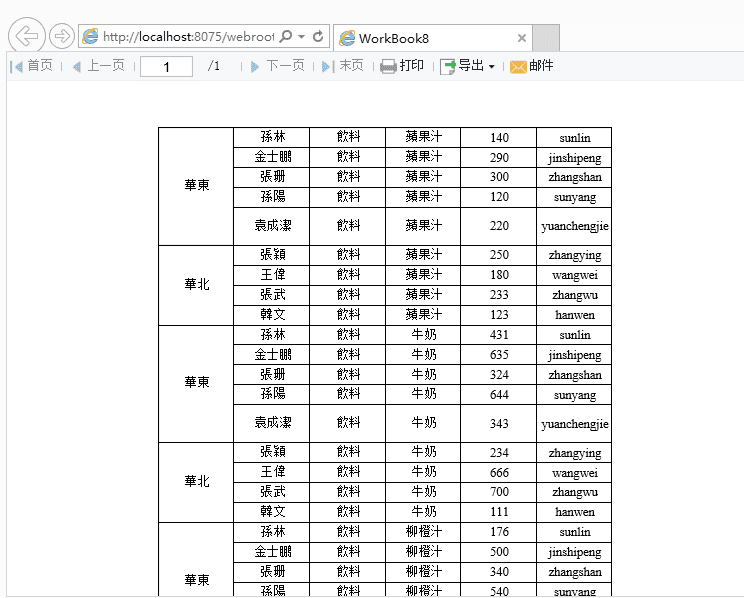The height and width of the screenshot is (598, 744).
Task: Go back with the browser back arrow
Action: 27,36
